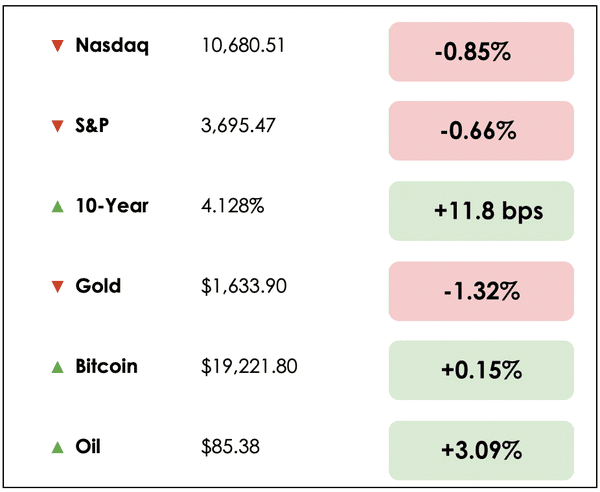Select the S&P label
Viewport: 600px width, 492px height.
[x=96, y=125]
